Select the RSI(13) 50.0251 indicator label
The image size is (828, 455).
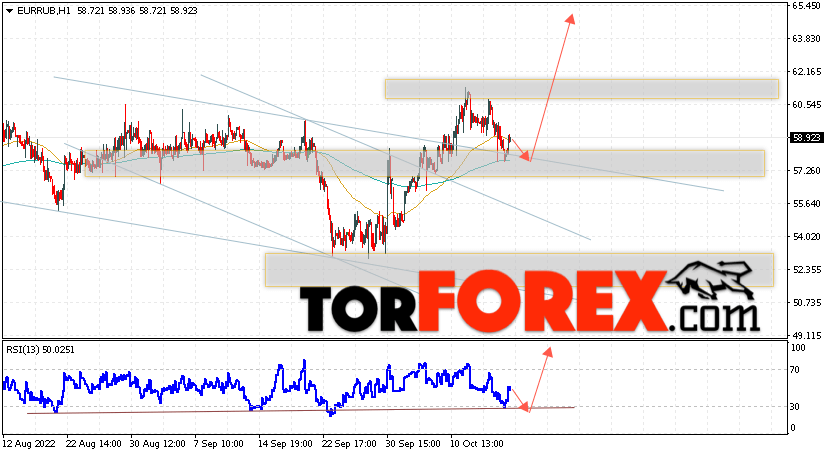click(41, 349)
